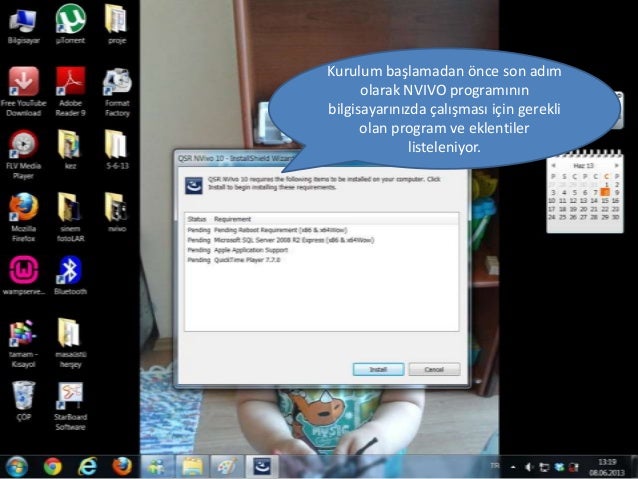
Task: Open Internet Explorer from the taskbar
Action: coord(87,466)
